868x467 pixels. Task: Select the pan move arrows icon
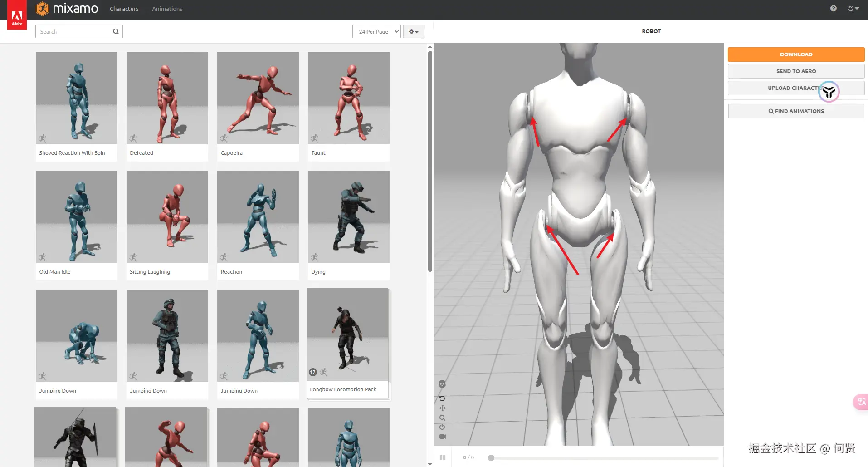tap(442, 408)
